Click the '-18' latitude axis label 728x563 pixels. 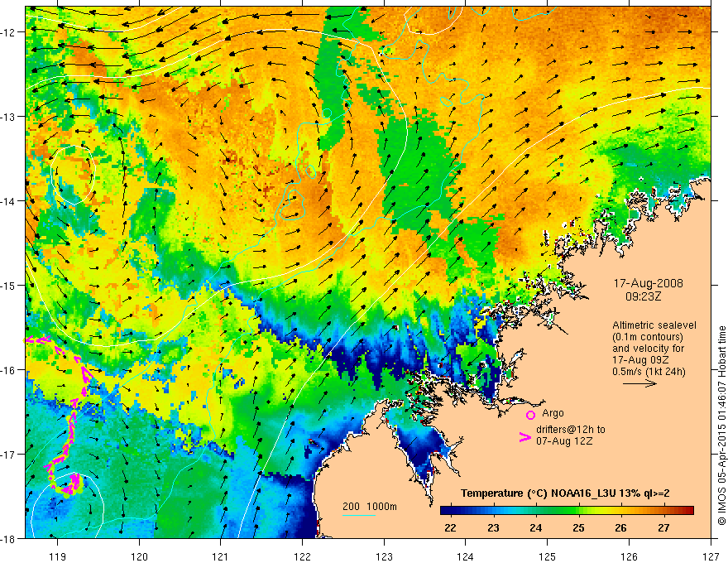(8, 538)
